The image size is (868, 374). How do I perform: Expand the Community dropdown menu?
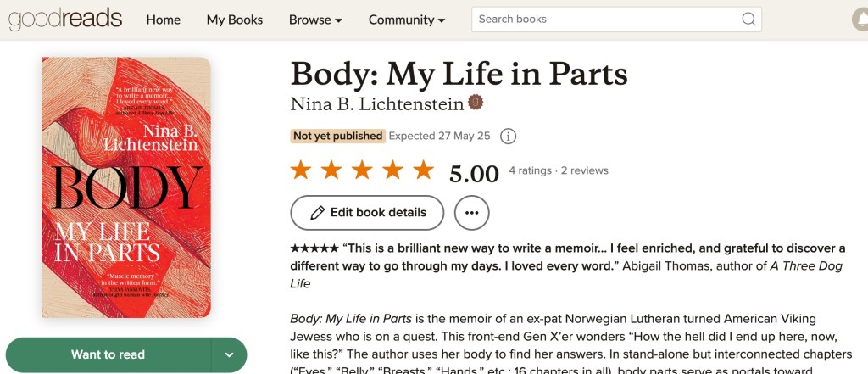pyautogui.click(x=407, y=20)
